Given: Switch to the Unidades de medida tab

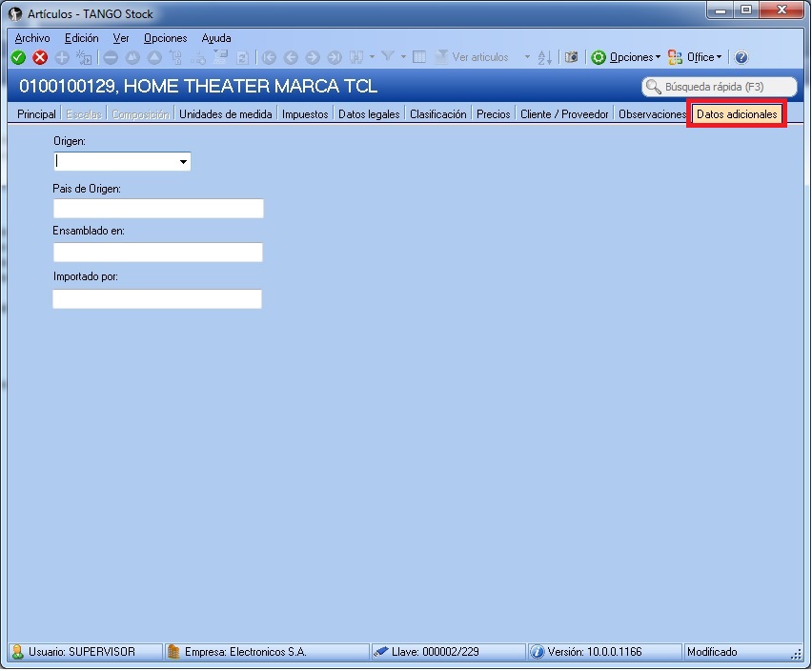Looking at the screenshot, I should click(x=225, y=114).
